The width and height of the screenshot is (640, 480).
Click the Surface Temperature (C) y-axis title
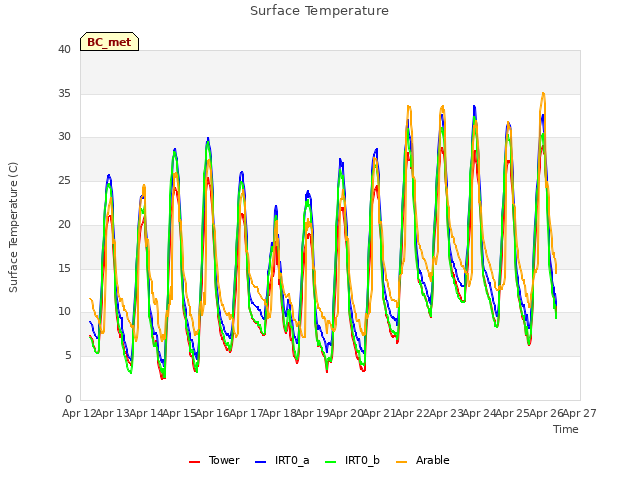13,227
